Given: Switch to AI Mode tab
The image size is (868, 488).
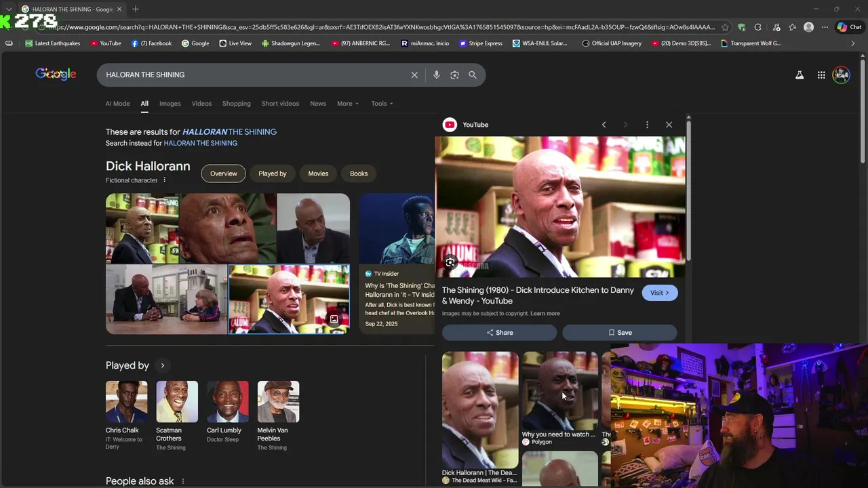Looking at the screenshot, I should [117, 104].
